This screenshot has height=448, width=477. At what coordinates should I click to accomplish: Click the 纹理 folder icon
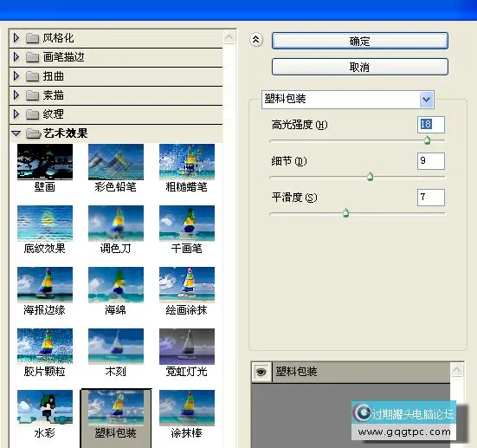click(32, 114)
